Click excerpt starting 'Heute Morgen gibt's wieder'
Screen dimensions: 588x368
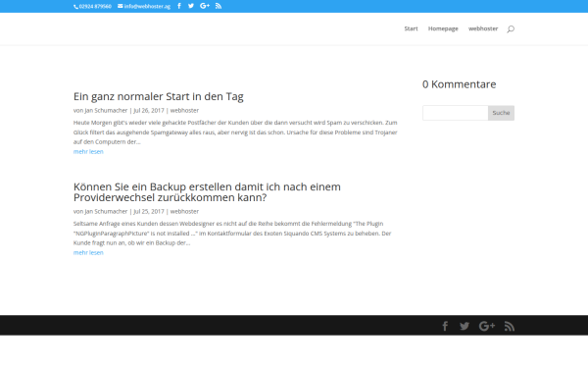coord(235,132)
